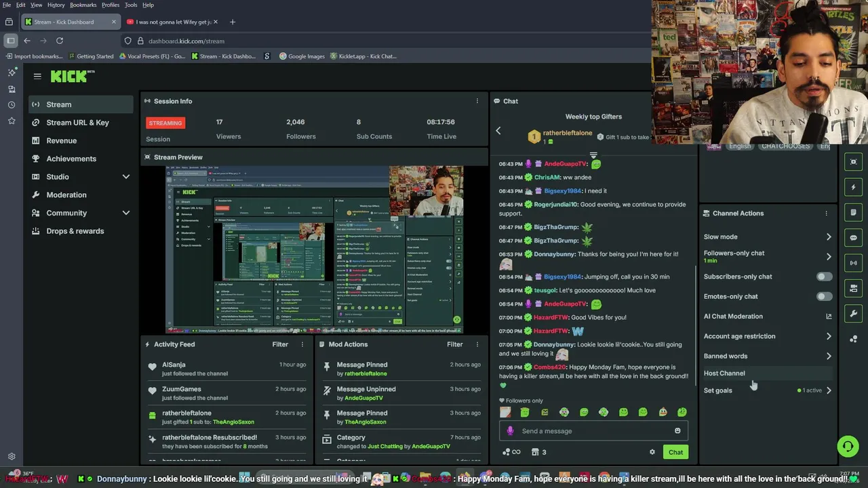Click the green Chat send button
This screenshot has width=868, height=488.
[675, 452]
